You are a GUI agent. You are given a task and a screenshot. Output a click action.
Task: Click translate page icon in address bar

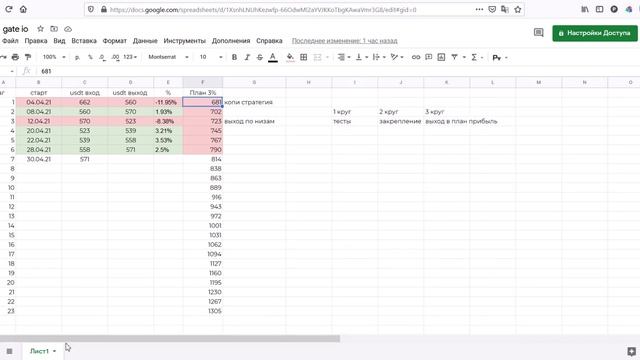[x=505, y=9]
